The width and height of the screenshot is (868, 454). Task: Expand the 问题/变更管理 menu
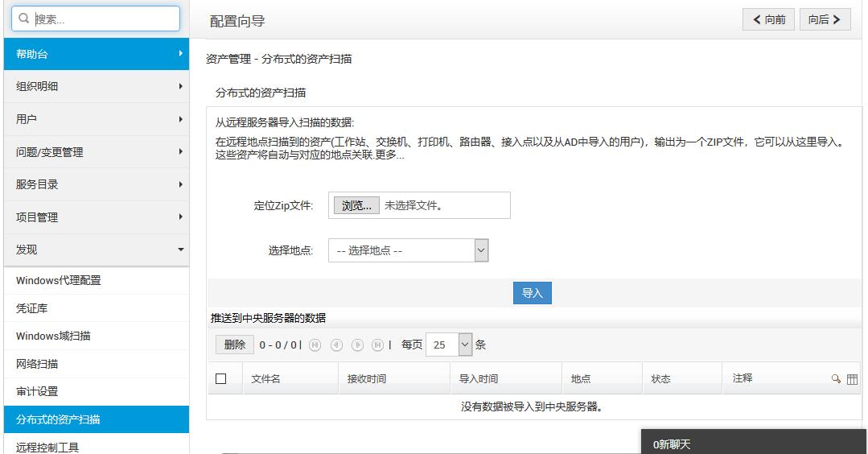(x=97, y=151)
